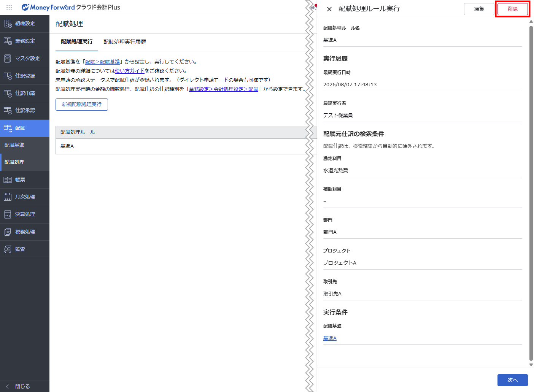Image resolution: width=534 pixels, height=392 pixels.
Task: Click the 次へ button
Action: click(513, 380)
